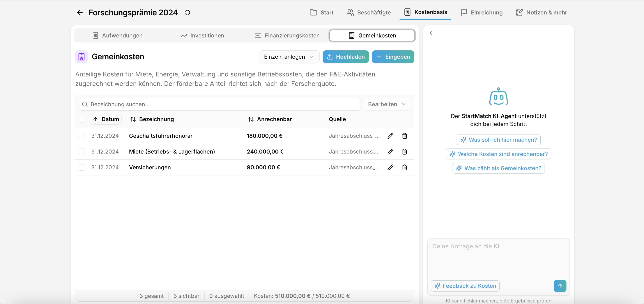Open the Investitionen sub-tab
The height and width of the screenshot is (304, 644).
point(202,35)
